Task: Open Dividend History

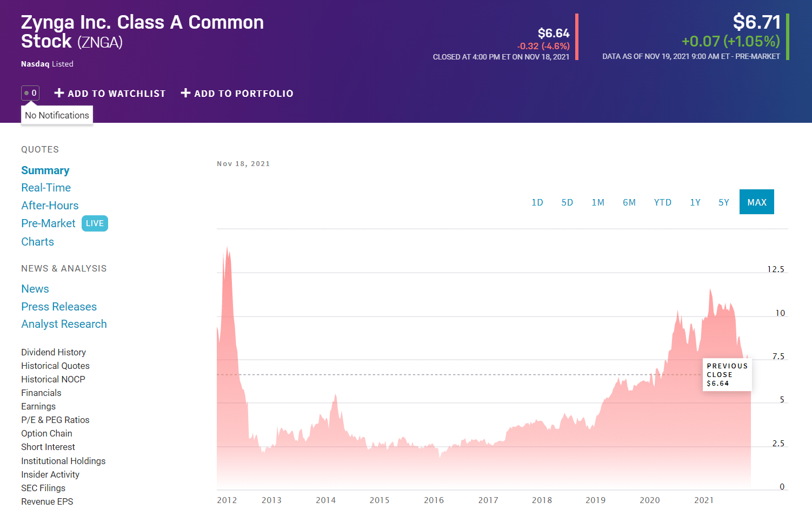Action: click(x=54, y=352)
